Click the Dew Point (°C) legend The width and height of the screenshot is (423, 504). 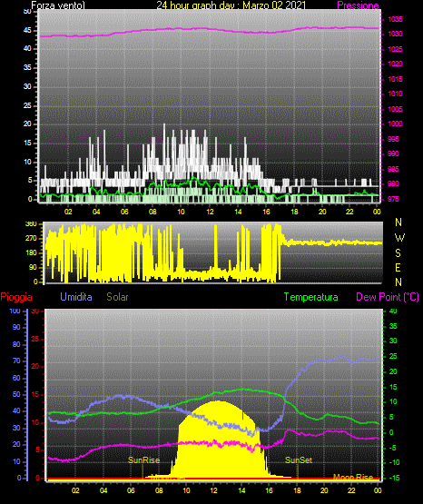(x=388, y=297)
